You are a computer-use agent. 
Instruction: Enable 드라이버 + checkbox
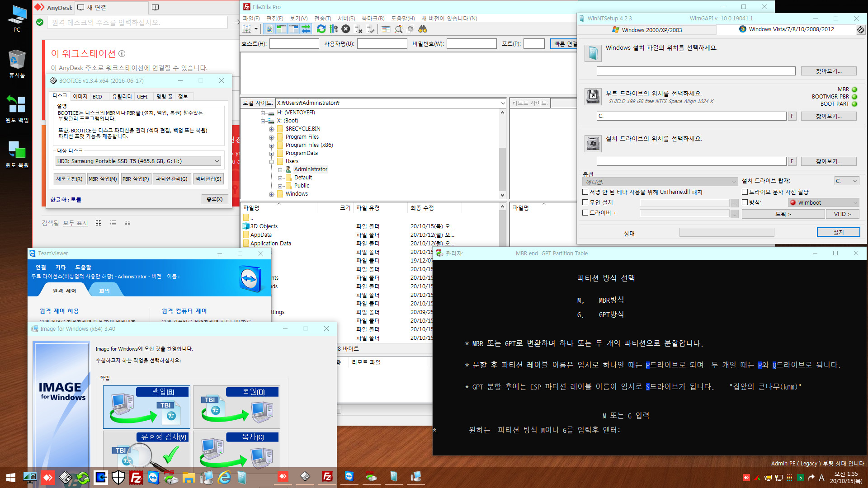coord(585,213)
